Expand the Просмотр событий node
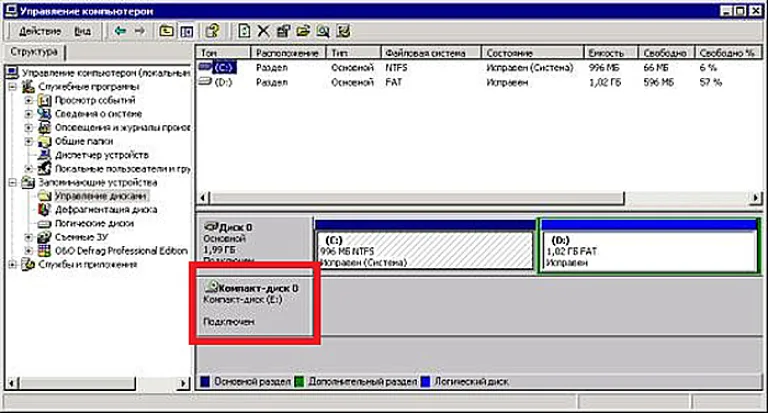 coord(29,100)
